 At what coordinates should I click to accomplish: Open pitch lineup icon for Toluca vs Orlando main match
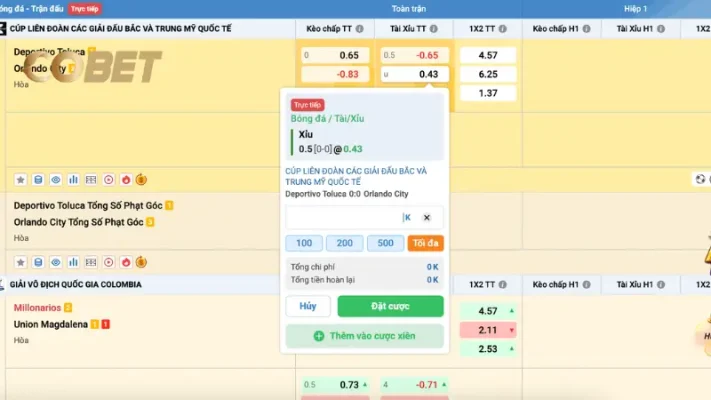(x=91, y=180)
